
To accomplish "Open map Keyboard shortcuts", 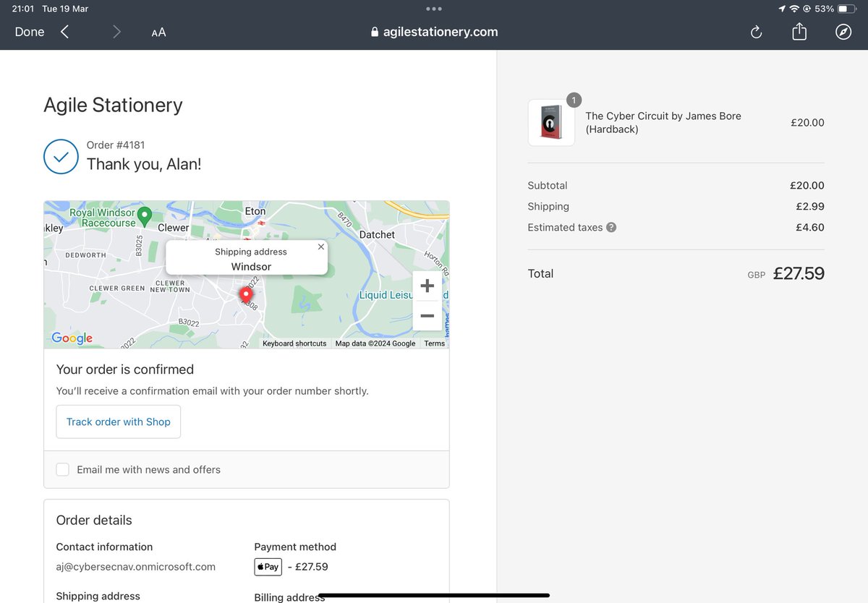I will click(x=294, y=343).
